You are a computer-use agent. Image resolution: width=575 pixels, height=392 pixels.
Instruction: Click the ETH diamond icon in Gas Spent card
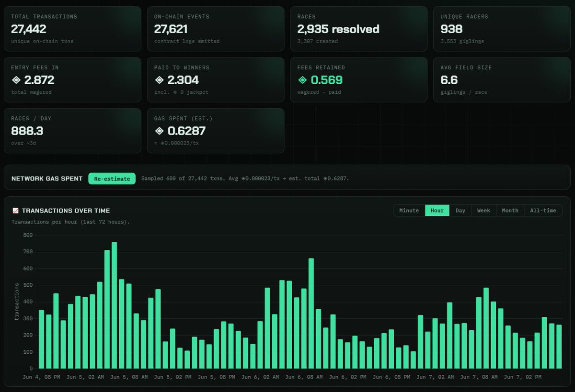[159, 131]
